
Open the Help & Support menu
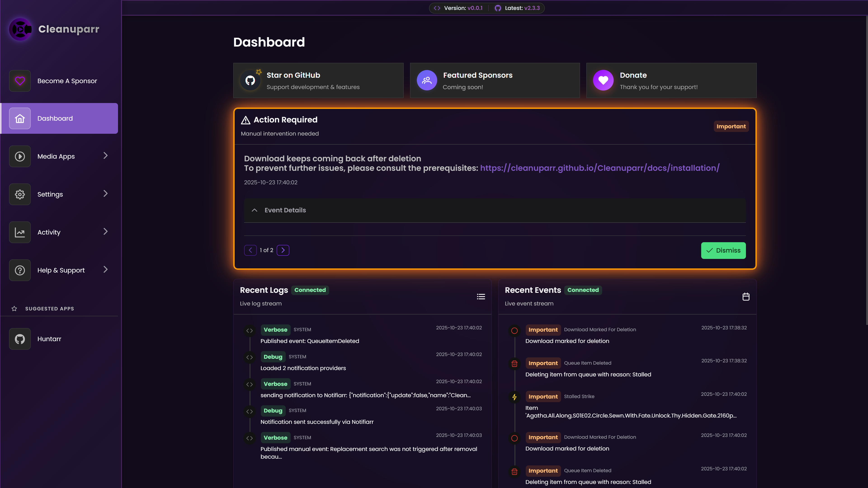[x=61, y=270]
